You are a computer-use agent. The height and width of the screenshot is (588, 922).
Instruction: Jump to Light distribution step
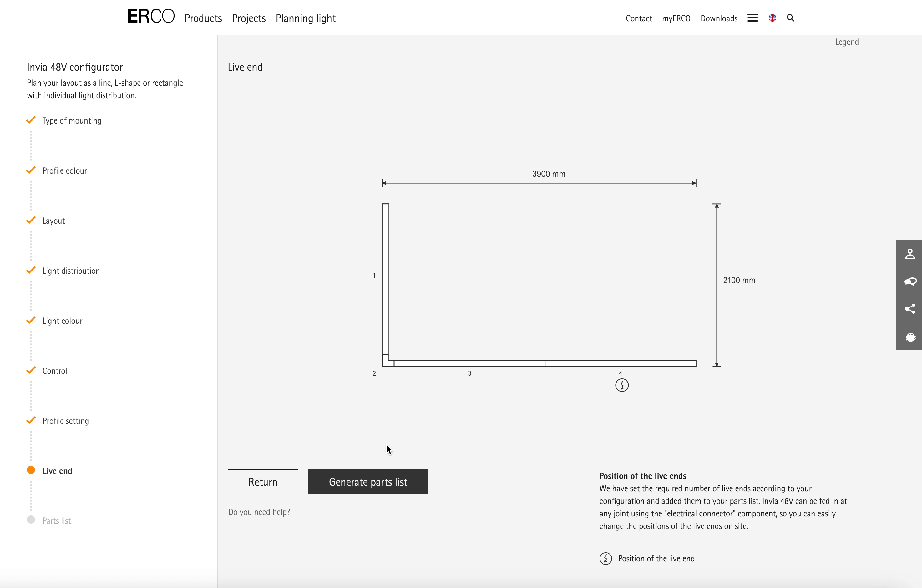click(71, 271)
